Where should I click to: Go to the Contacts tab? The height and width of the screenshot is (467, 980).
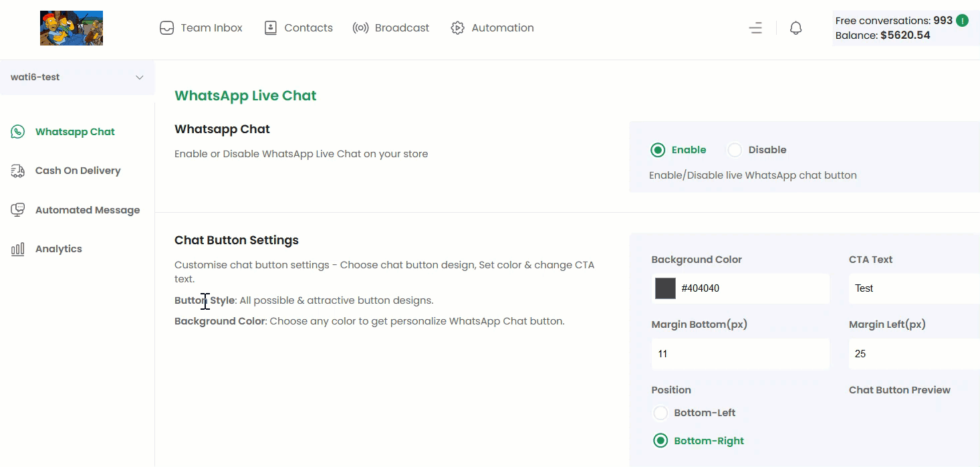point(298,28)
